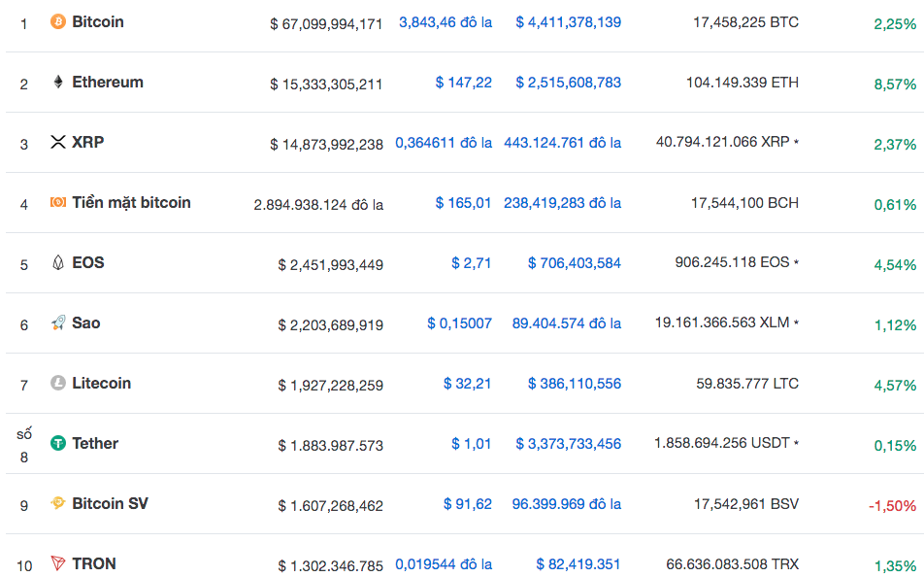Open the Tether coin name link
The width and height of the screenshot is (924, 577).
point(95,443)
